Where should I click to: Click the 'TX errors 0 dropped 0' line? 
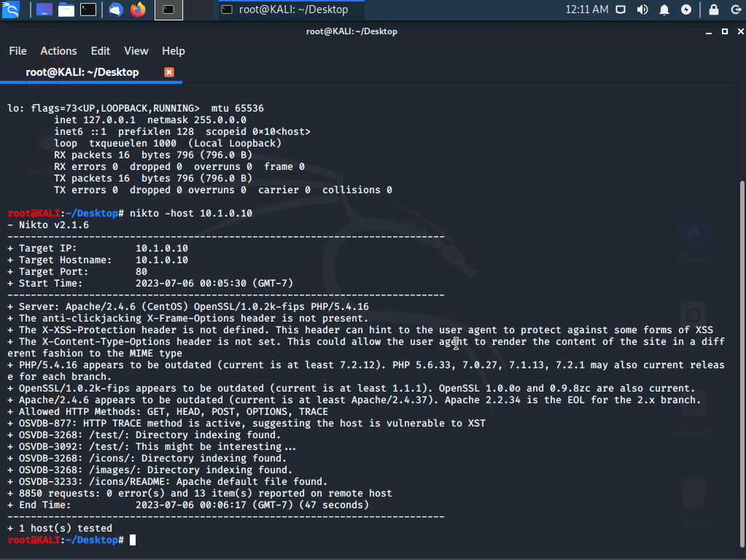click(x=223, y=190)
